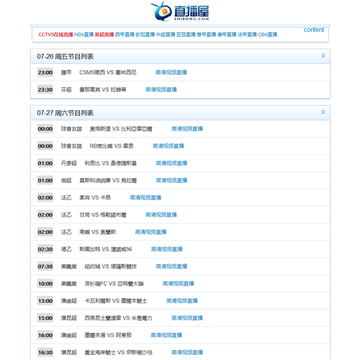The width and height of the screenshot is (360, 360).
Task: Click the 'content' link at top right
Action: coord(314,30)
